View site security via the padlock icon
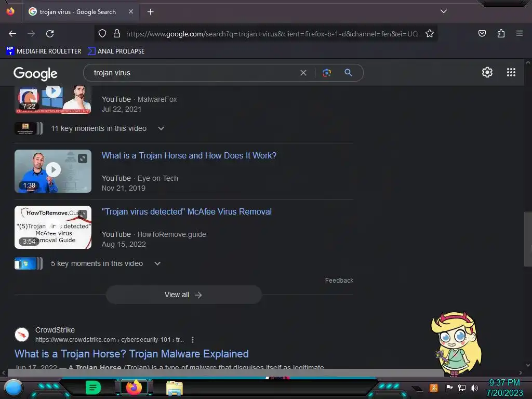Screen dimensions: 532x399 pyautogui.click(x=117, y=33)
